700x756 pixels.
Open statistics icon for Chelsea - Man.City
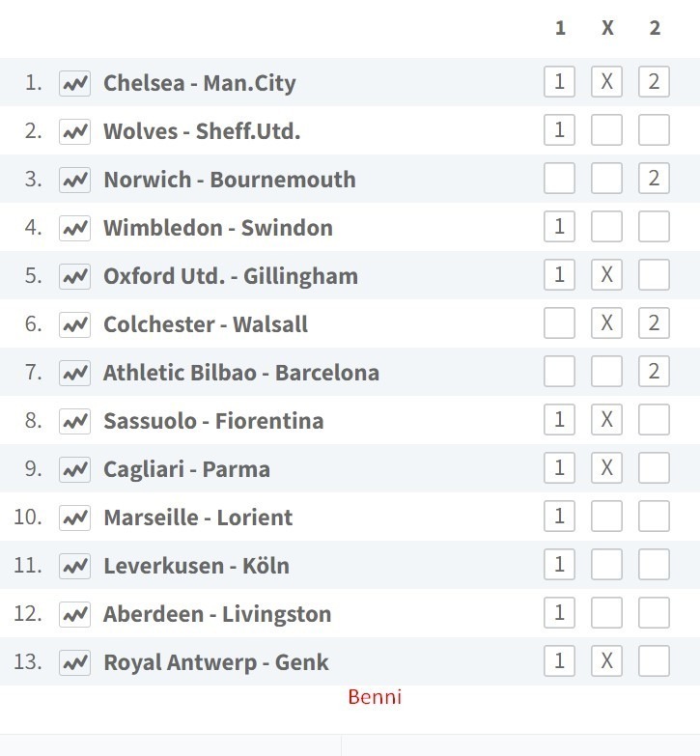74,83
